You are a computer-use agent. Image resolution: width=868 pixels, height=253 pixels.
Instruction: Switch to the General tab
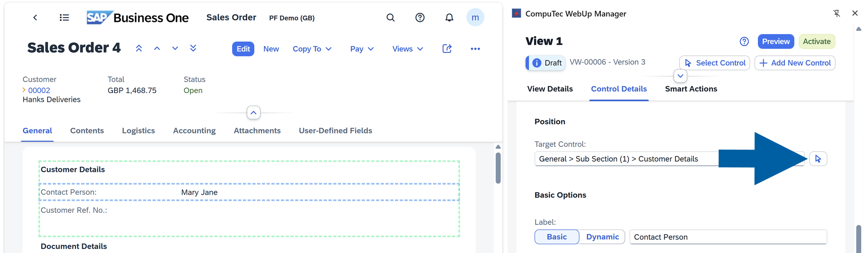[37, 131]
